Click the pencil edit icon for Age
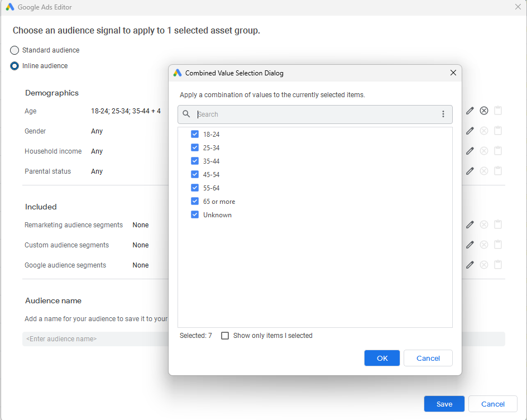 (x=470, y=111)
